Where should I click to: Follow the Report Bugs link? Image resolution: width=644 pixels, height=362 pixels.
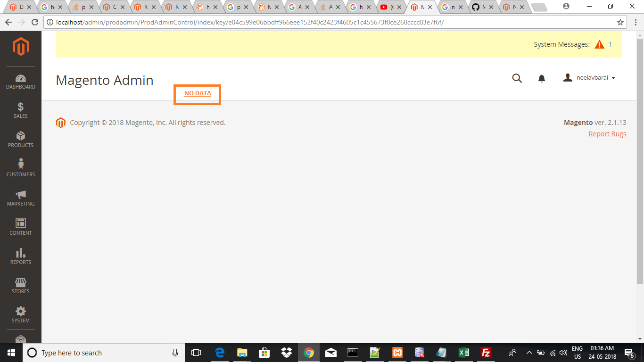pyautogui.click(x=607, y=134)
